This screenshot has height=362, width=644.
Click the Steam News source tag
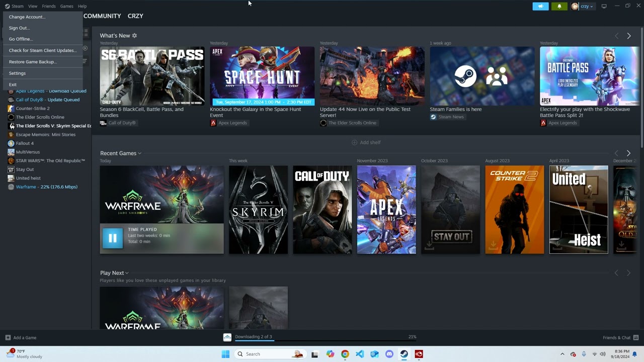(447, 117)
